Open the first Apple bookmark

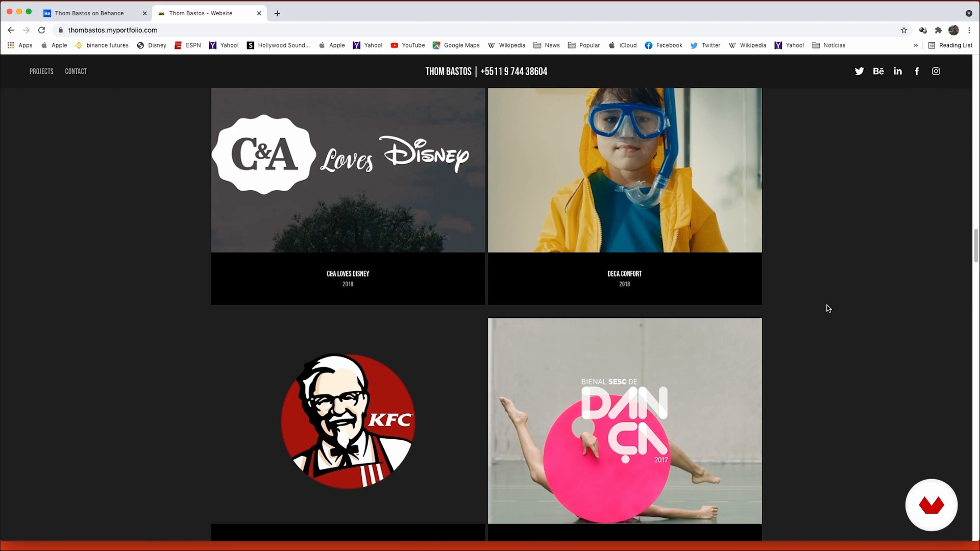click(54, 45)
